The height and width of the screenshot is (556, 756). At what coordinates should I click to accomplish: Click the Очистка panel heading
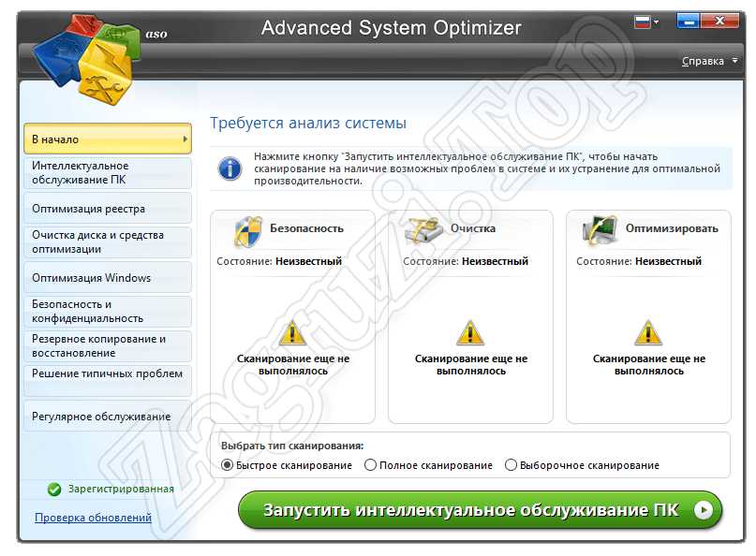coord(473,228)
